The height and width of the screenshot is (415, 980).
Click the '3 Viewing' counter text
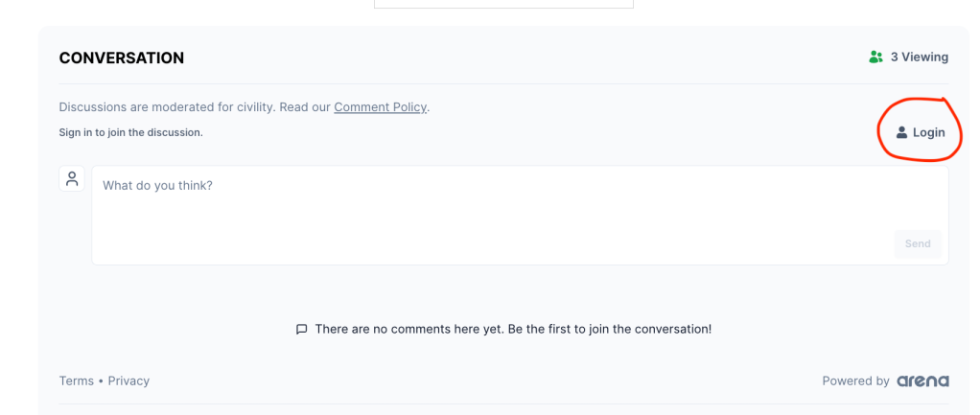tap(920, 58)
